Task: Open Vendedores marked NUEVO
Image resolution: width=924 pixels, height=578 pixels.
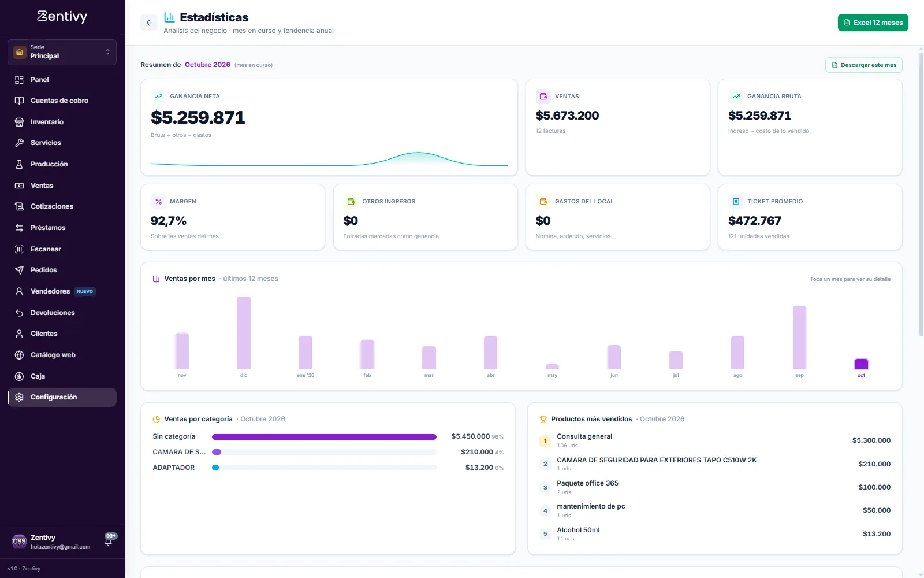Action: coord(62,291)
